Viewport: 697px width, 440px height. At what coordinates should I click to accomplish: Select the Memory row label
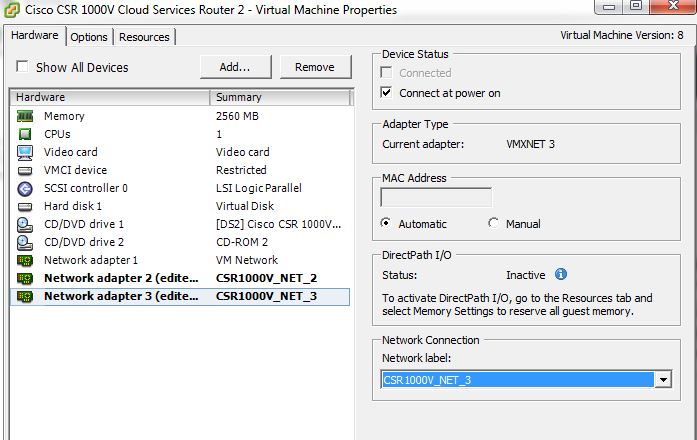point(64,116)
